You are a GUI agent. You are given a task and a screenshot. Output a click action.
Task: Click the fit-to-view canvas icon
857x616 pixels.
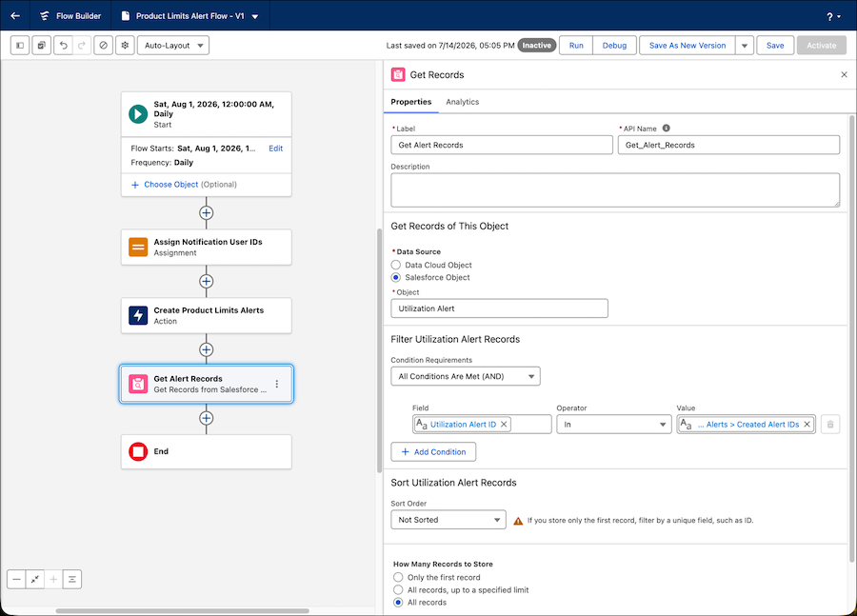tap(35, 580)
